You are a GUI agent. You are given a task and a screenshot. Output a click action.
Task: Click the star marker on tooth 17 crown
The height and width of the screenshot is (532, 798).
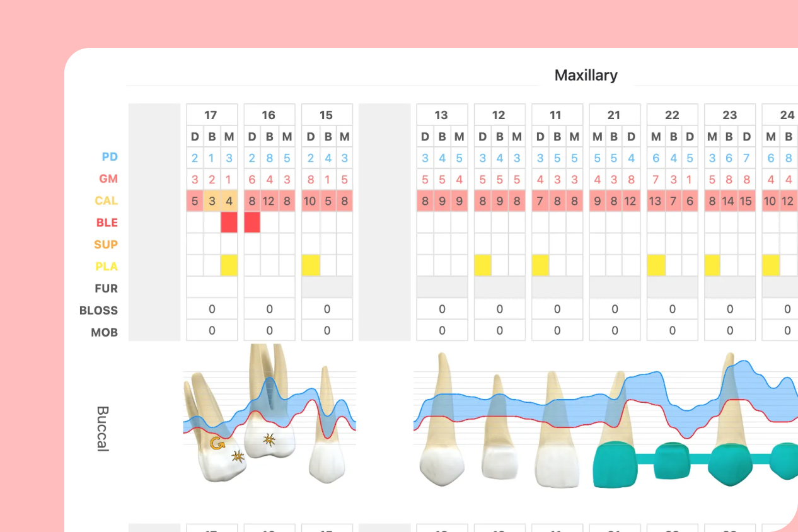pos(238,456)
